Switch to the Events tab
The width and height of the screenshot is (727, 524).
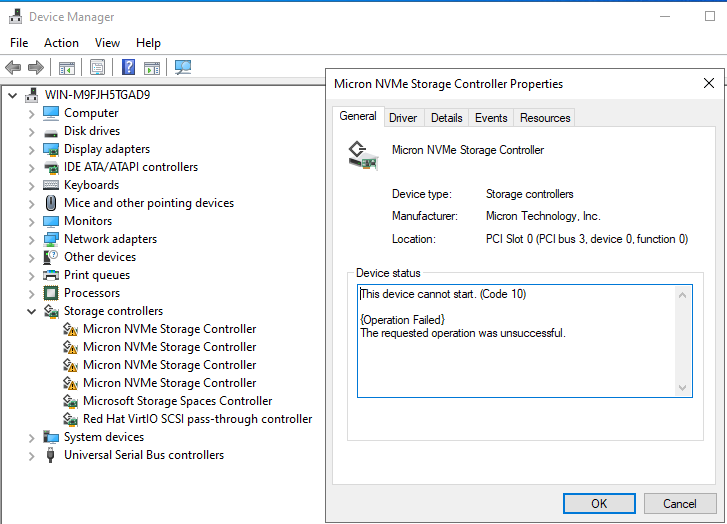(x=491, y=118)
